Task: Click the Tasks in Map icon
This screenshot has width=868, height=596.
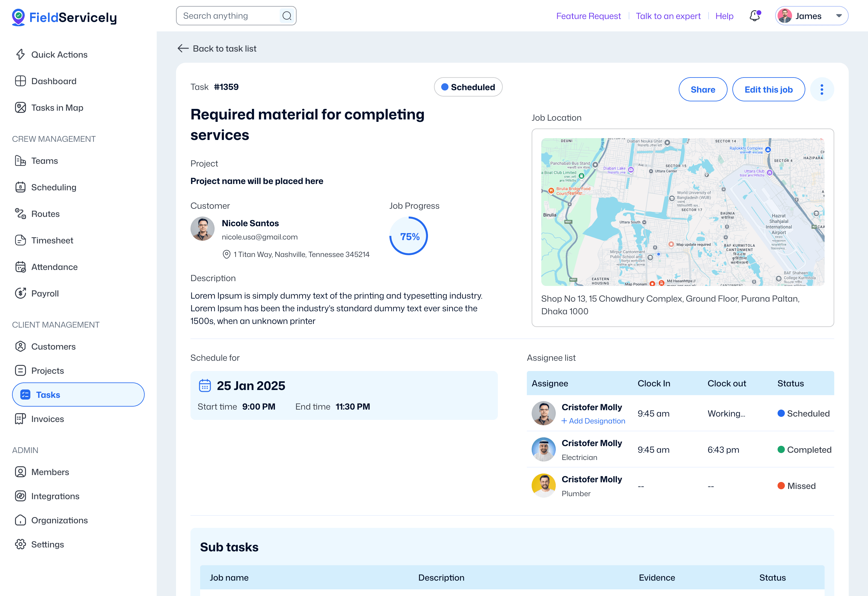Action: click(x=20, y=108)
